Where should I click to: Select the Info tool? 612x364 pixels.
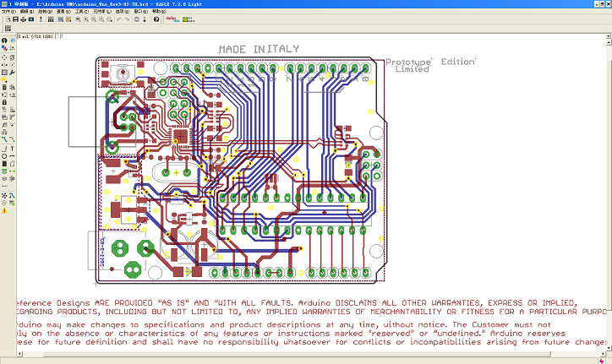coord(4,41)
